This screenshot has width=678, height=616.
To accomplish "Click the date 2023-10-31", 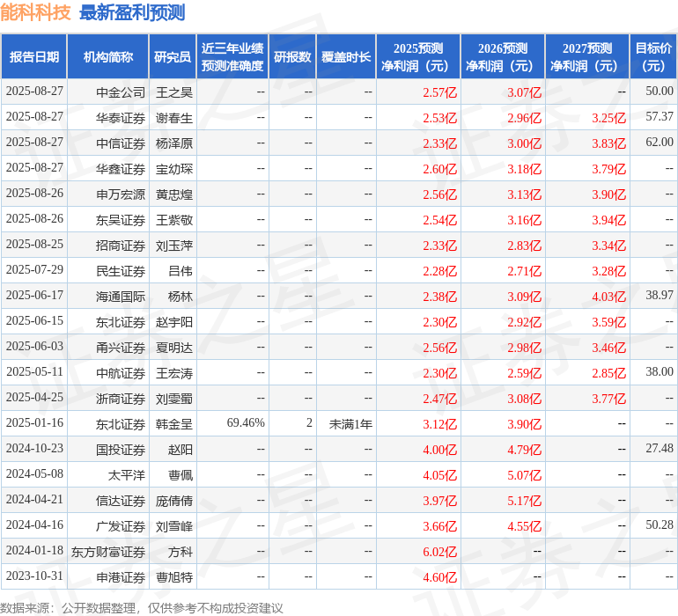I will [x=34, y=576].
